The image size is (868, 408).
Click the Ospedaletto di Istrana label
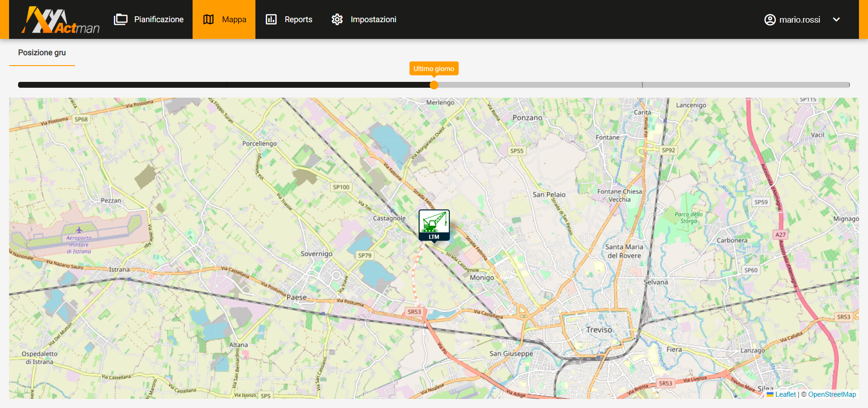[x=39, y=358]
